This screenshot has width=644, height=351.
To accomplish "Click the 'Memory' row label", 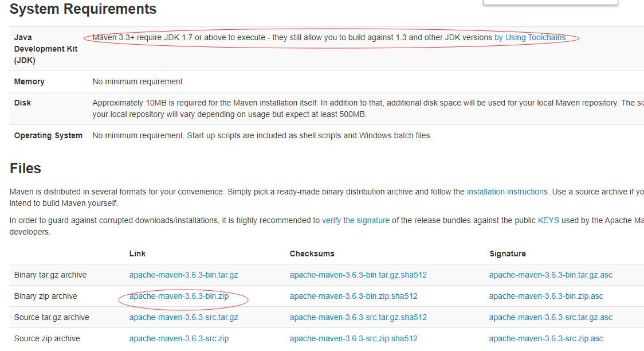I will pyautogui.click(x=29, y=82).
